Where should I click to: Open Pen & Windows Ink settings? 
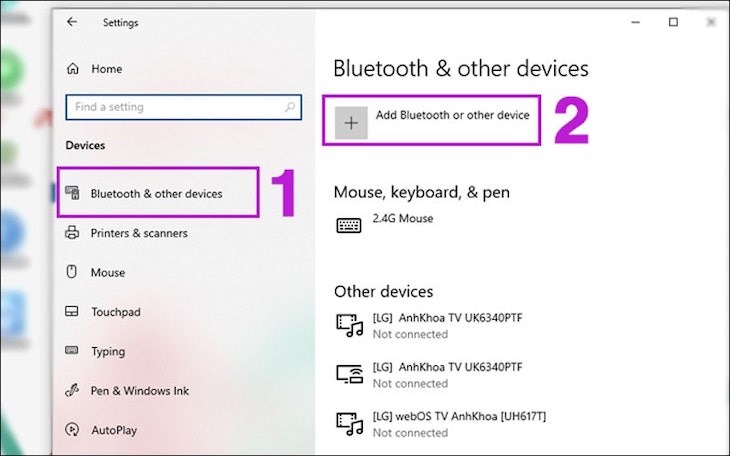[139, 391]
